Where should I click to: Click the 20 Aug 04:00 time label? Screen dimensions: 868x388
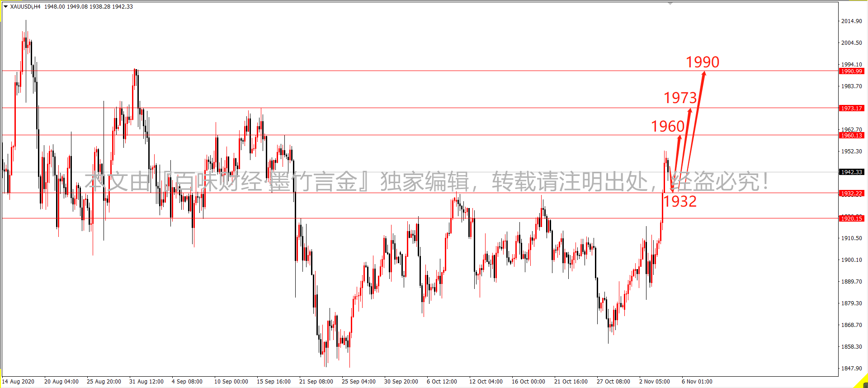pyautogui.click(x=61, y=382)
